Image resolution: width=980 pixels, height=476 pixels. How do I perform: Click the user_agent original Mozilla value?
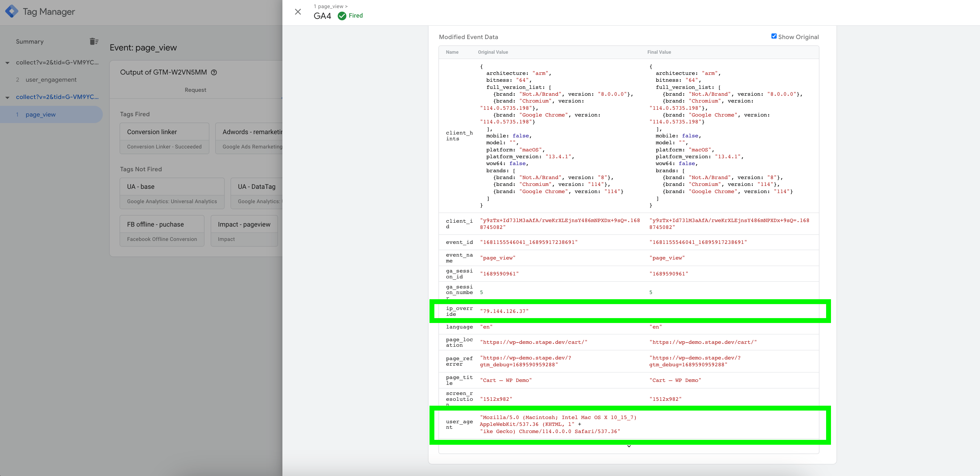[x=558, y=424]
